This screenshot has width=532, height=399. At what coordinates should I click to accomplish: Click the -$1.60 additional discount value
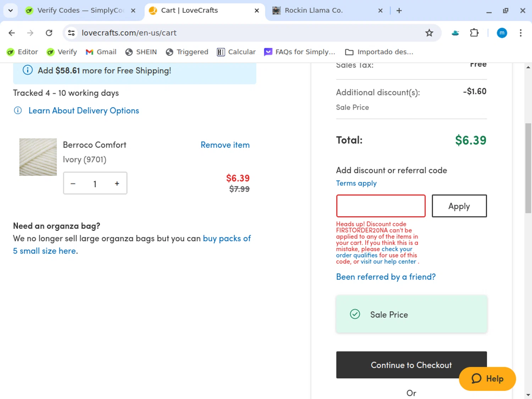click(x=475, y=92)
